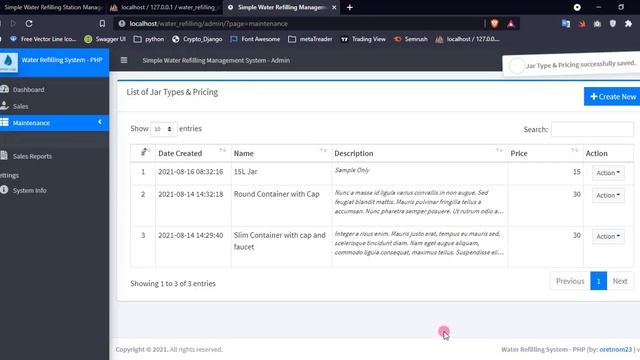
Task: Dismiss the successfully saved notification
Action: [571, 64]
